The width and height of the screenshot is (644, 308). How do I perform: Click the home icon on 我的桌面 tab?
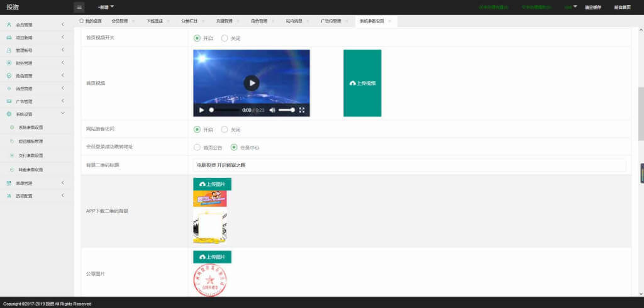81,21
